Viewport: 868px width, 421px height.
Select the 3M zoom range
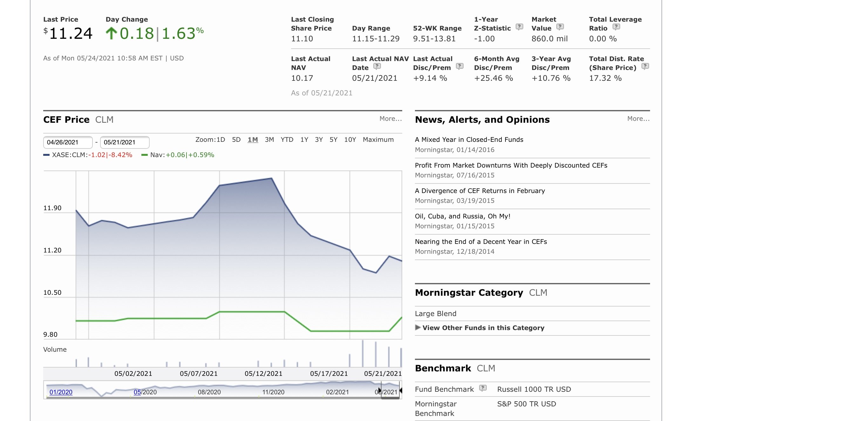pyautogui.click(x=269, y=140)
